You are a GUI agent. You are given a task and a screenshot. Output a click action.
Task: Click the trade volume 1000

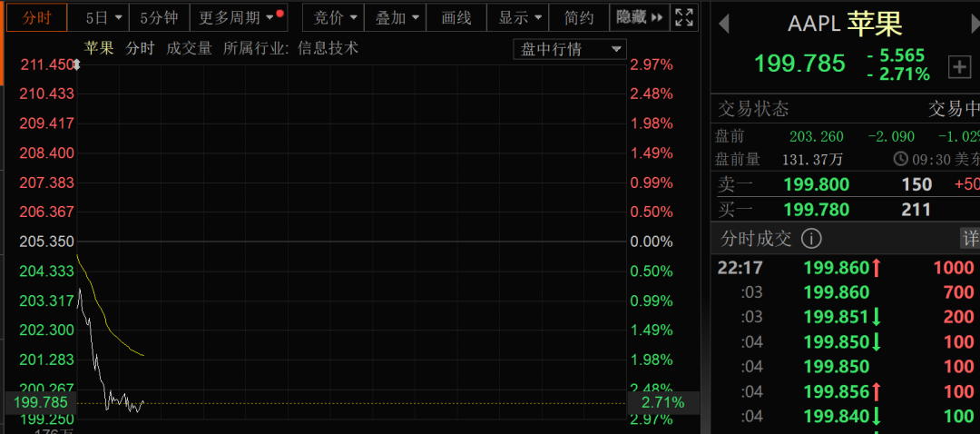954,268
